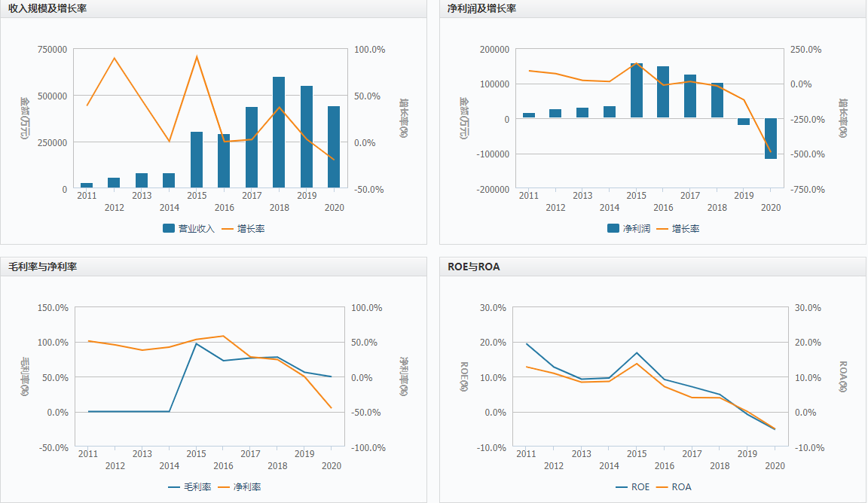Click the 2016 net profit bar

click(x=663, y=92)
